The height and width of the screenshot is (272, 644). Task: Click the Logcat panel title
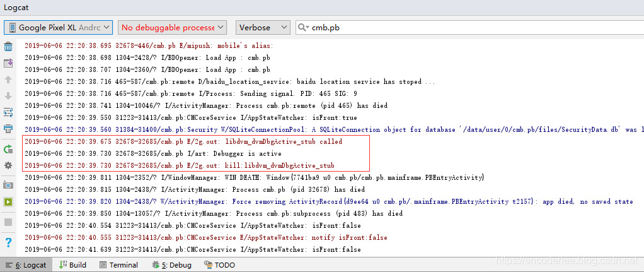(16, 8)
